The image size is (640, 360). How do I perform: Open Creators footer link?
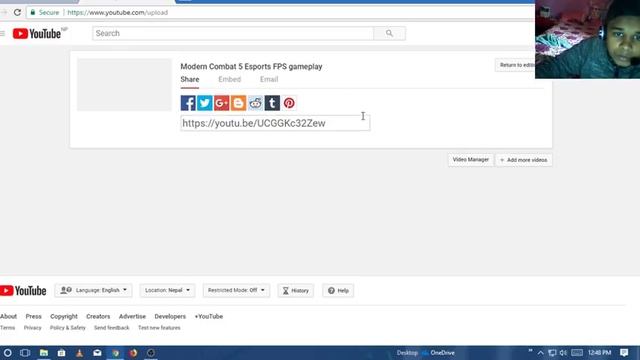tap(98, 316)
